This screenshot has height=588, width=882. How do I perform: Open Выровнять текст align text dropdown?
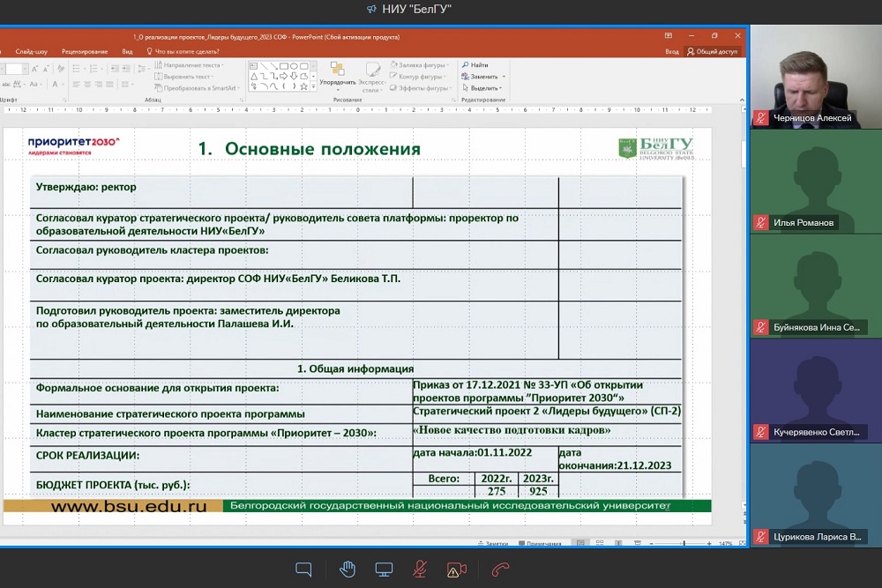[x=184, y=77]
